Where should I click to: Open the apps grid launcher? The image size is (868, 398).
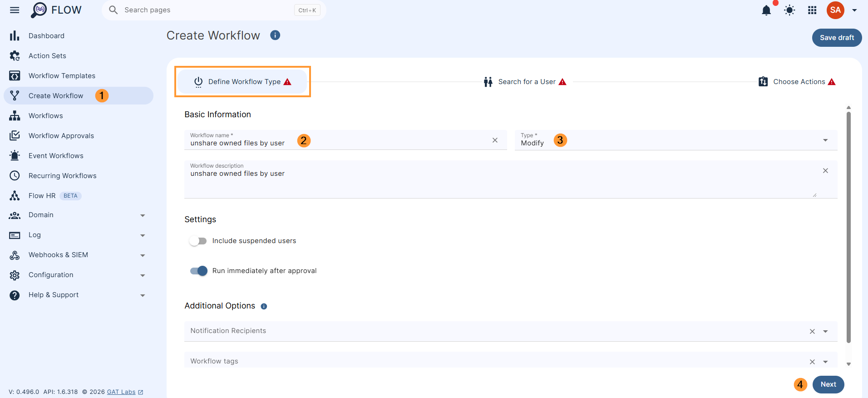click(812, 10)
